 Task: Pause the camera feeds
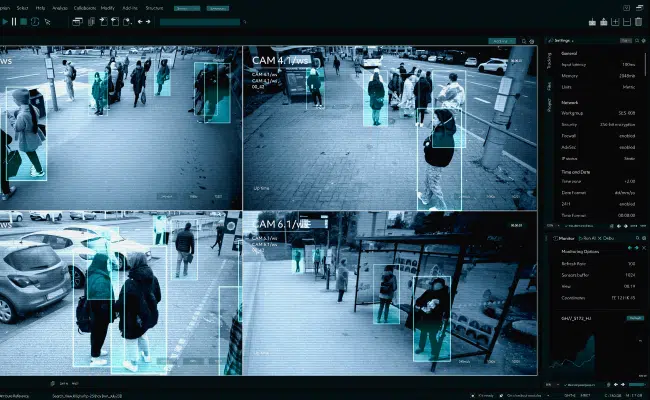tap(14, 22)
